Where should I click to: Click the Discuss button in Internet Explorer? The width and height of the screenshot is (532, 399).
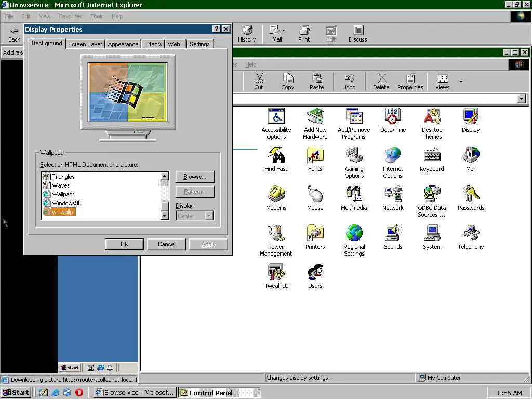click(357, 34)
